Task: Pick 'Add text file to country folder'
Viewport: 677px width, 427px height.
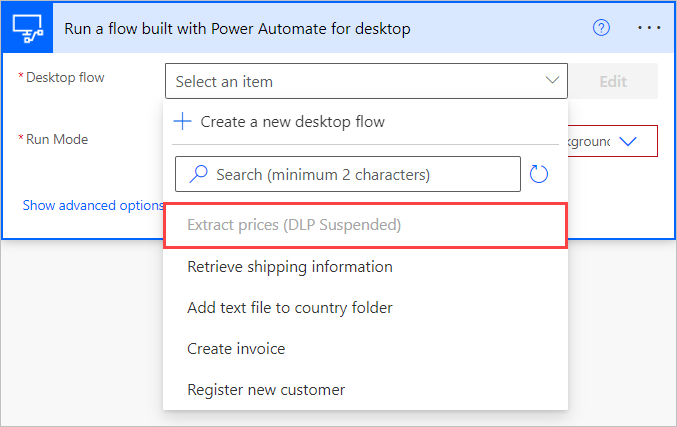Action: pos(365,308)
